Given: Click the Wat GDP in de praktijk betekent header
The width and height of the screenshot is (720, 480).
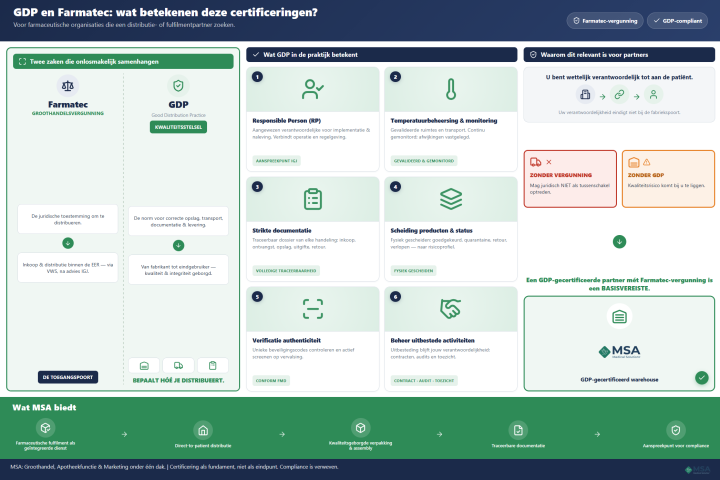Looking at the screenshot, I should [x=382, y=55].
